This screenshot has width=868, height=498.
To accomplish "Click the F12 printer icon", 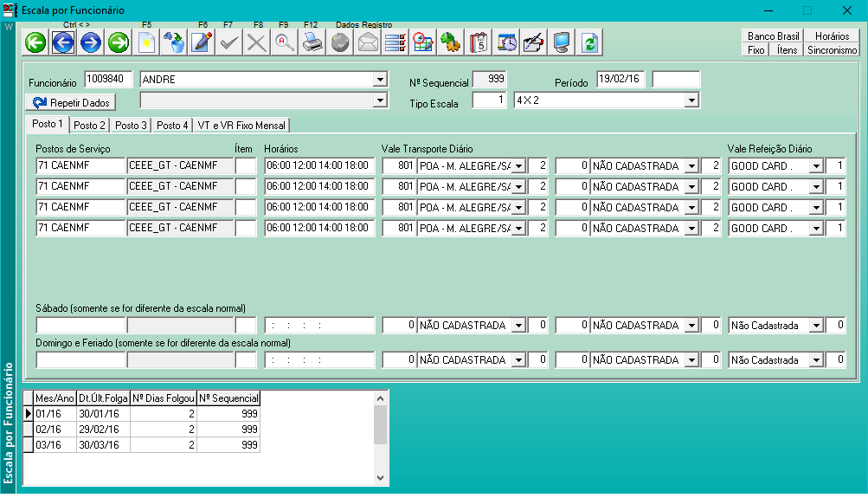I will click(312, 42).
